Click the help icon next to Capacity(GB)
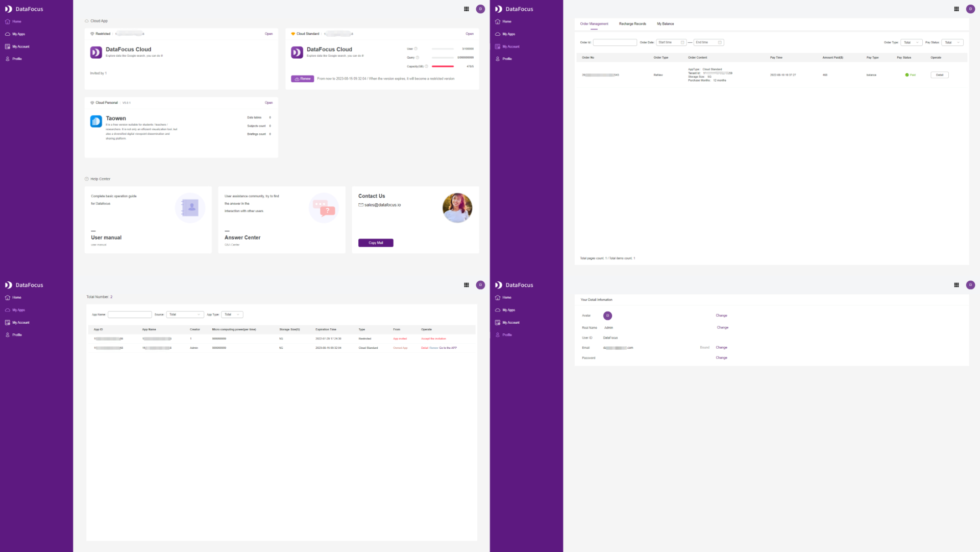Screen dimensions: 980x552 426,66
